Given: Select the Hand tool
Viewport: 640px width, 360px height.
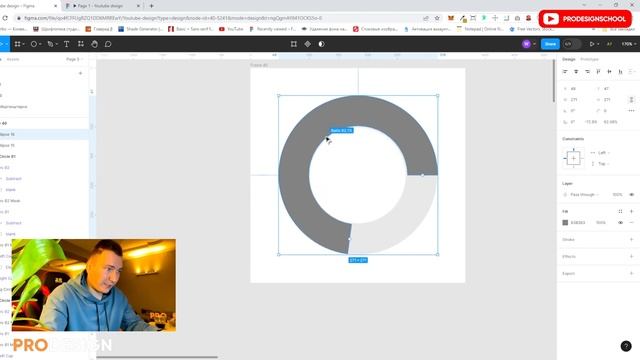Looking at the screenshot, I should 94,44.
